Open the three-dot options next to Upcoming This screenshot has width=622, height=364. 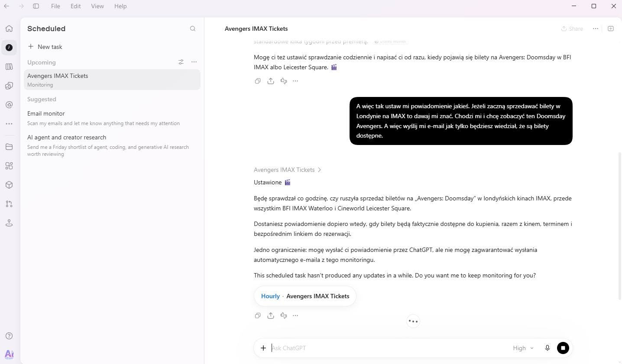click(x=194, y=62)
